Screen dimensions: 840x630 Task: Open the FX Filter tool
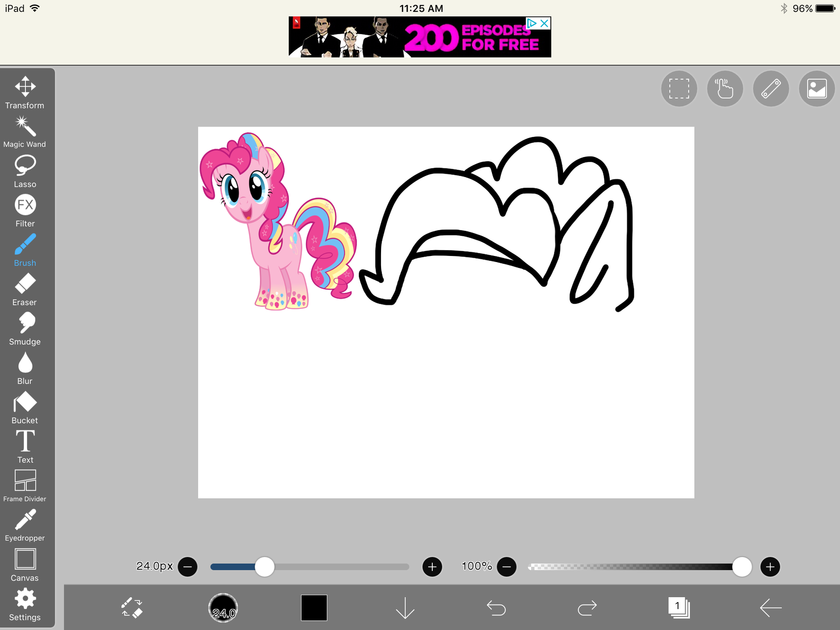click(x=25, y=211)
